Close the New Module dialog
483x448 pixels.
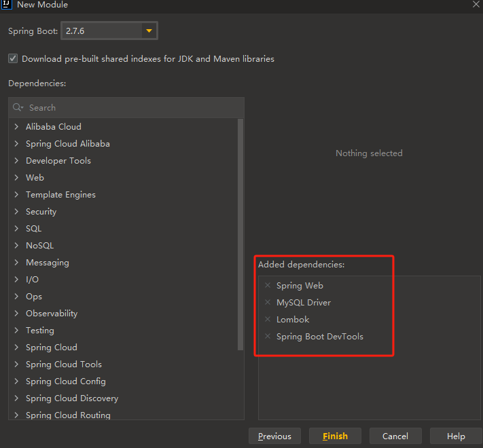pos(476,4)
